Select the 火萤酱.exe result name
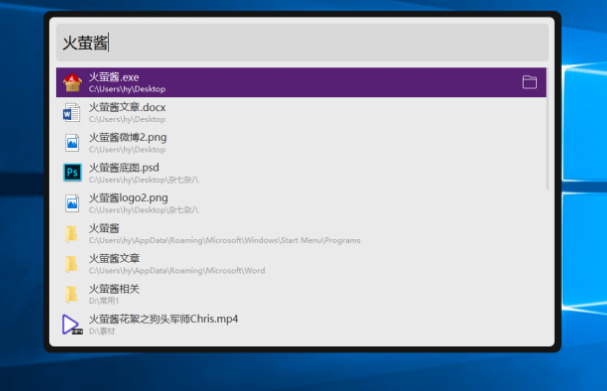This screenshot has height=391, width=607. (114, 77)
